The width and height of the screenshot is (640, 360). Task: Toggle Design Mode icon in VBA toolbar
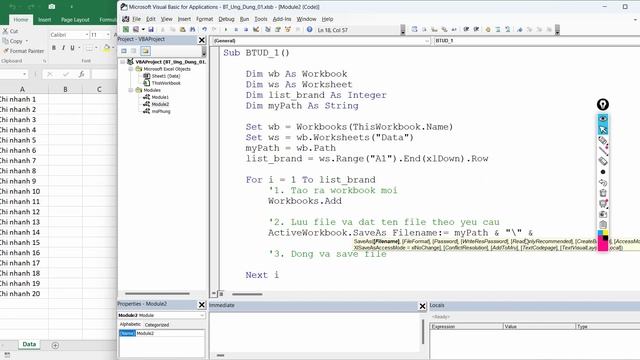pyautogui.click(x=256, y=29)
